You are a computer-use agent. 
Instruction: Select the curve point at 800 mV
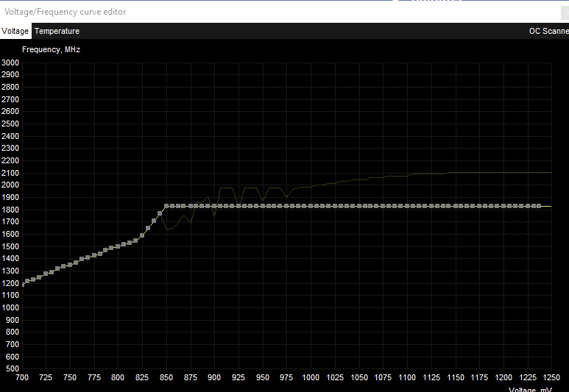point(118,246)
